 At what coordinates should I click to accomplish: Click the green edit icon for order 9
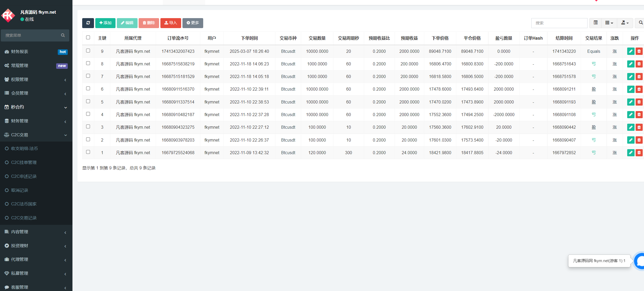631,51
